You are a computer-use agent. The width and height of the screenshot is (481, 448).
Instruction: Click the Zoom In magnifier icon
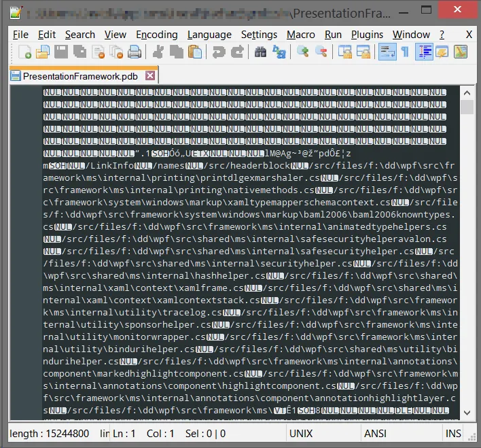point(303,52)
